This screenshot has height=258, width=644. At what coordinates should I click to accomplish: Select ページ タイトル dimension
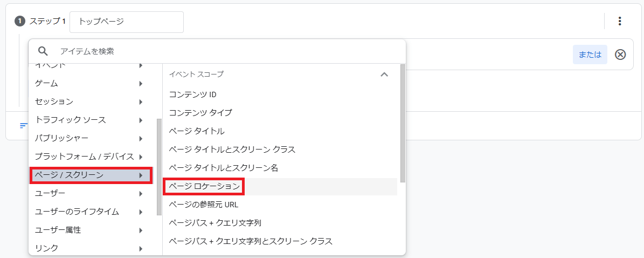coord(197,131)
